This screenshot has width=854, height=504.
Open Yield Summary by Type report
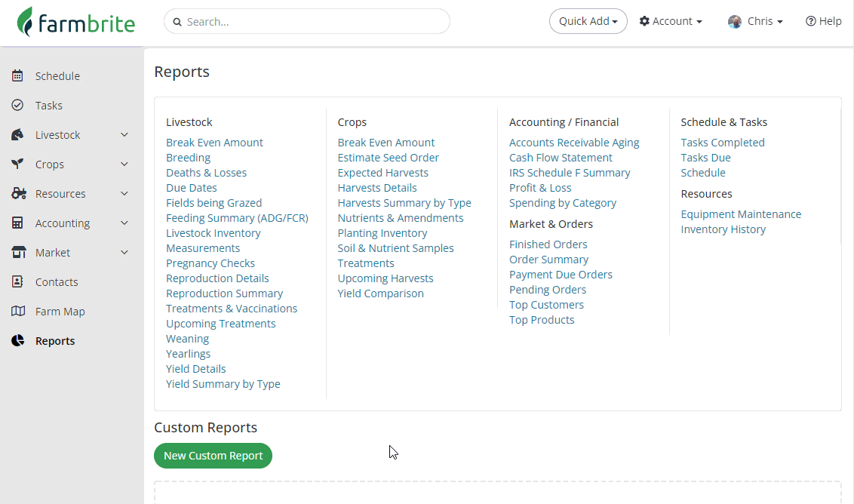coord(223,383)
